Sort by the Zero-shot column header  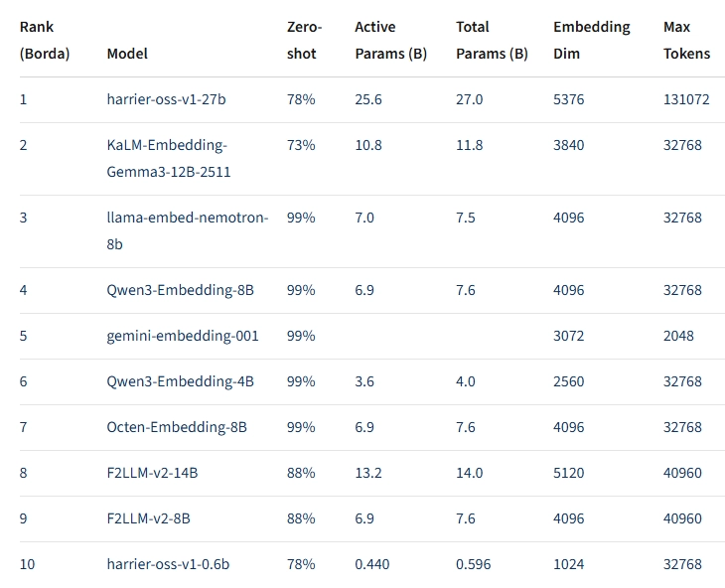(304, 40)
